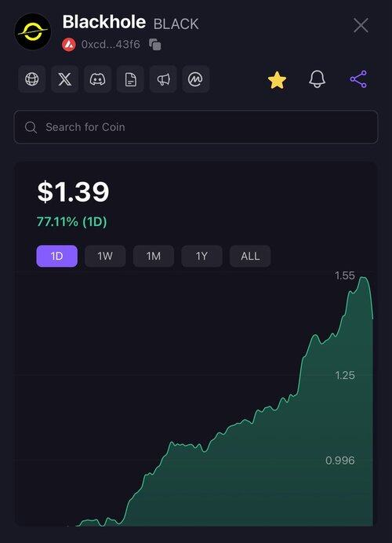Open the whitepaper document icon
The width and height of the screenshot is (392, 543).
(x=130, y=79)
